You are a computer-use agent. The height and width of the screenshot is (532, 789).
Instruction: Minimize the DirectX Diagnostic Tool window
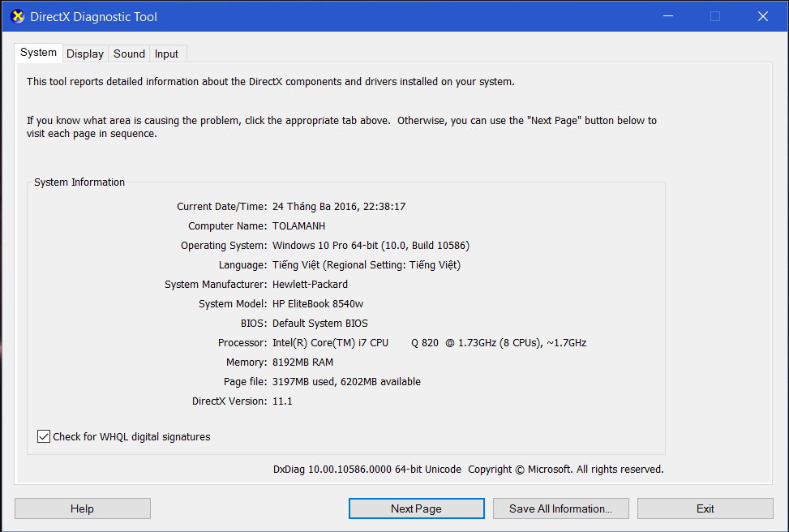[667, 16]
